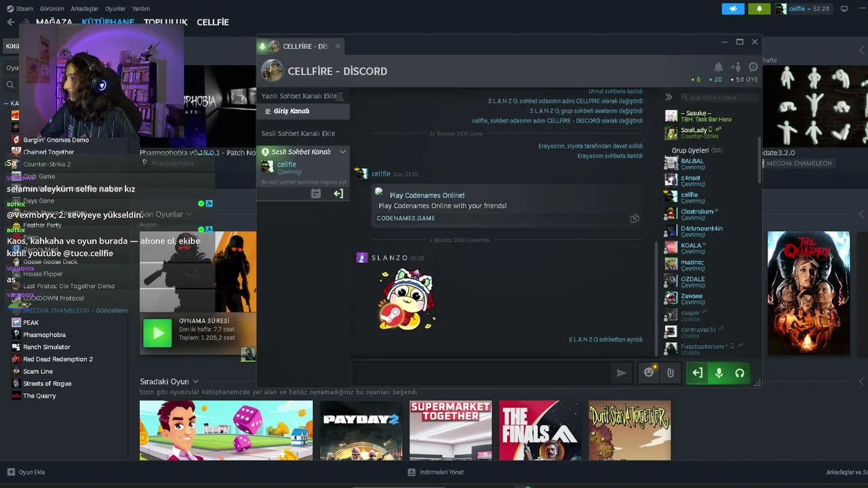This screenshot has width=868, height=488.
Task: Expand the Sıradaki Oyun shelf dropdown
Action: click(x=195, y=382)
